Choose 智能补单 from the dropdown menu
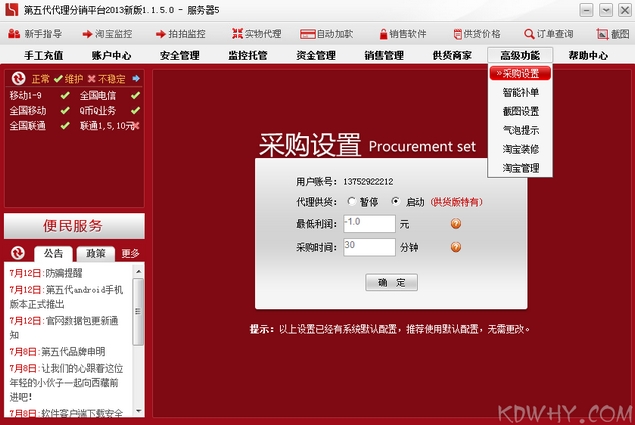Viewport: 635px width, 425px height. point(520,92)
